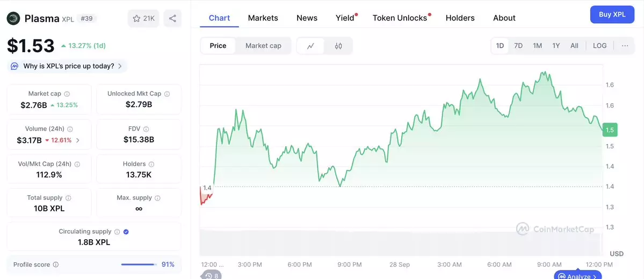Image resolution: width=644 pixels, height=279 pixels.
Task: Toggle the chart to Market cap view
Action: pos(263,46)
